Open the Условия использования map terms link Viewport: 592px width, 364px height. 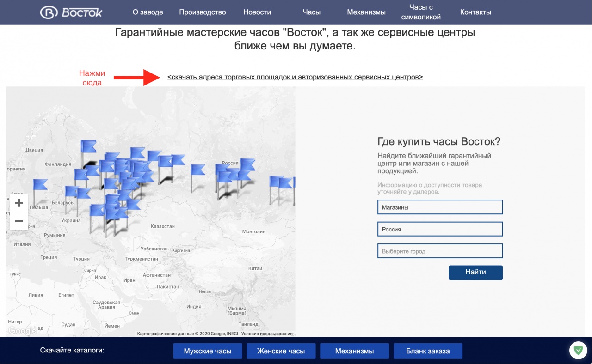267,334
